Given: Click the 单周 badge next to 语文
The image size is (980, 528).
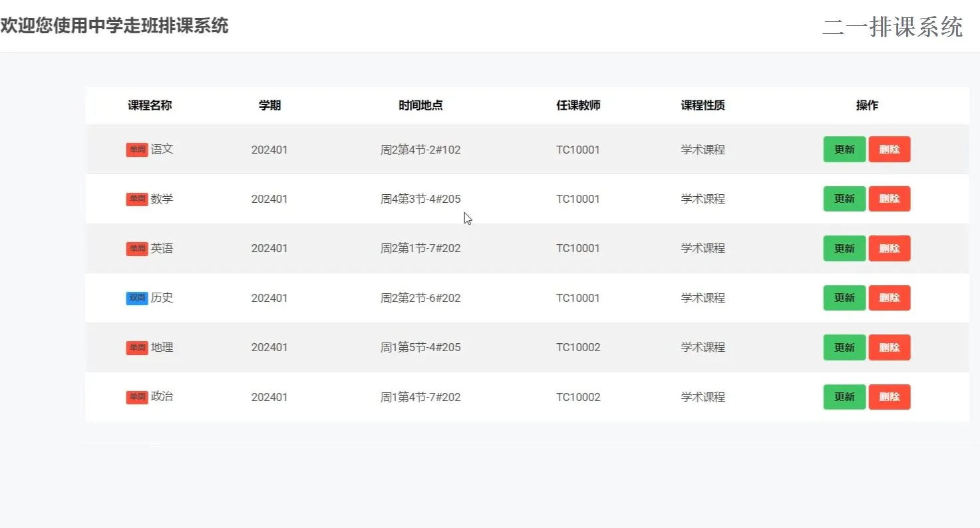Looking at the screenshot, I should click(x=136, y=150).
